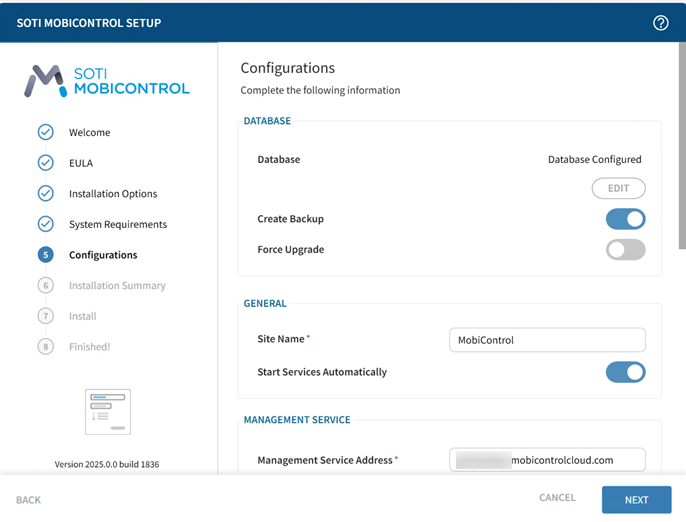
Task: Go to the Welcome step label
Action: click(x=89, y=133)
